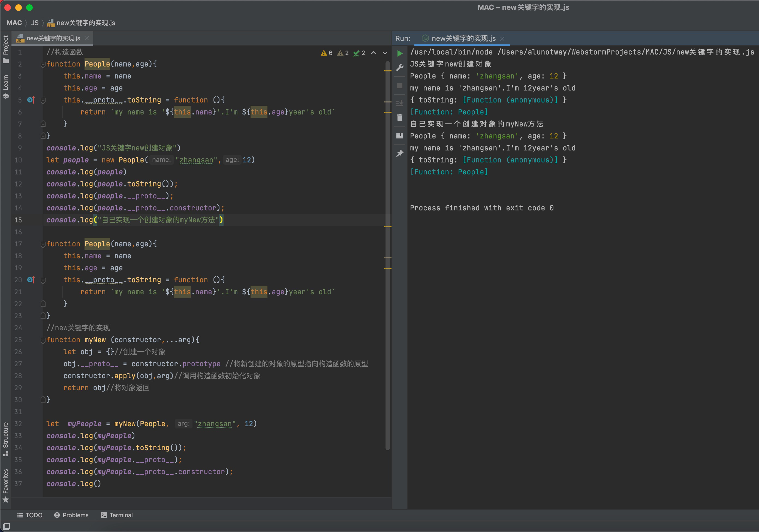This screenshot has width=759, height=532.
Task: Select editor tab new关键字的实现.js
Action: [53, 38]
